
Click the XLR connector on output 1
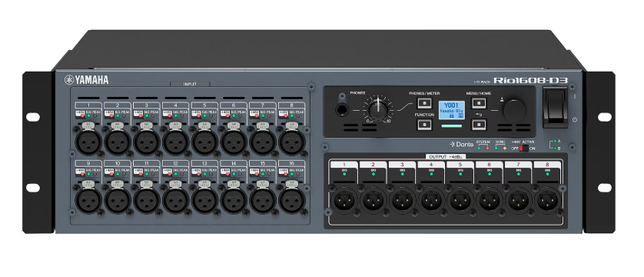(x=344, y=201)
